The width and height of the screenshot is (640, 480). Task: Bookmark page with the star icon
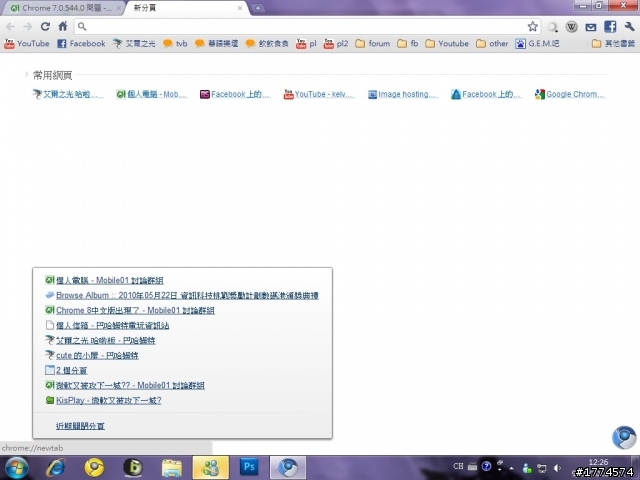(532, 27)
